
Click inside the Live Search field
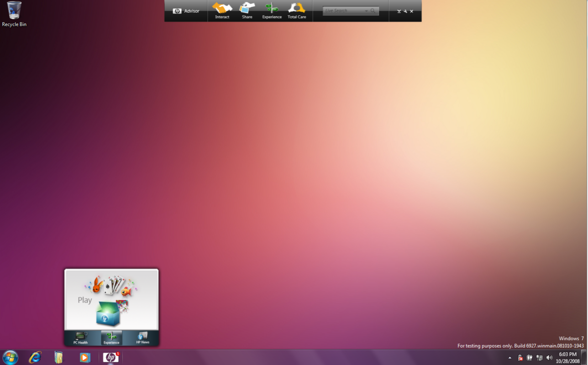pos(343,10)
